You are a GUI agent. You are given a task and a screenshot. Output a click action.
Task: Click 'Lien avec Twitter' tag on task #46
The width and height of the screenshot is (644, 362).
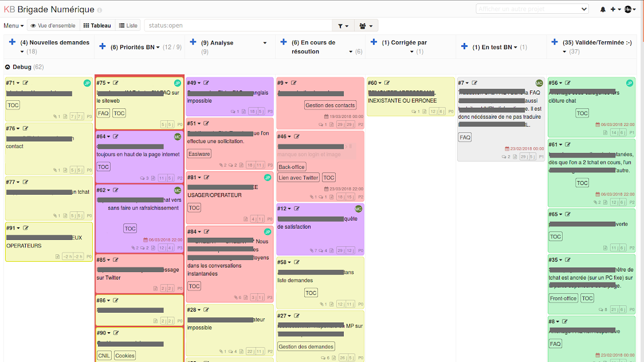click(298, 178)
